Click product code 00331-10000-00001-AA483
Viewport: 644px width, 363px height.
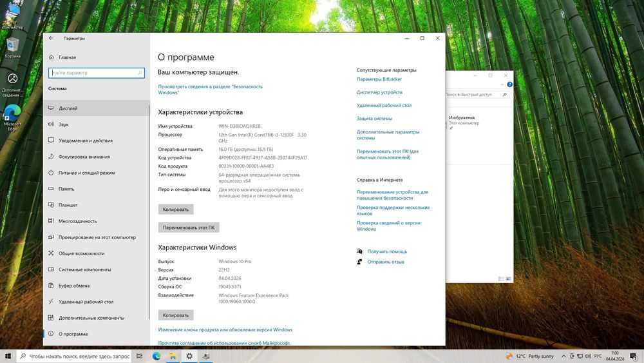point(246,166)
